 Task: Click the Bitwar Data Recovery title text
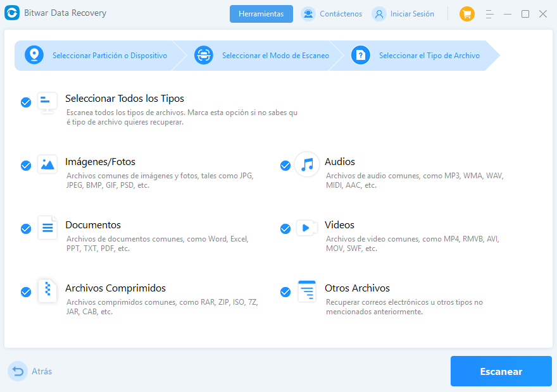65,13
